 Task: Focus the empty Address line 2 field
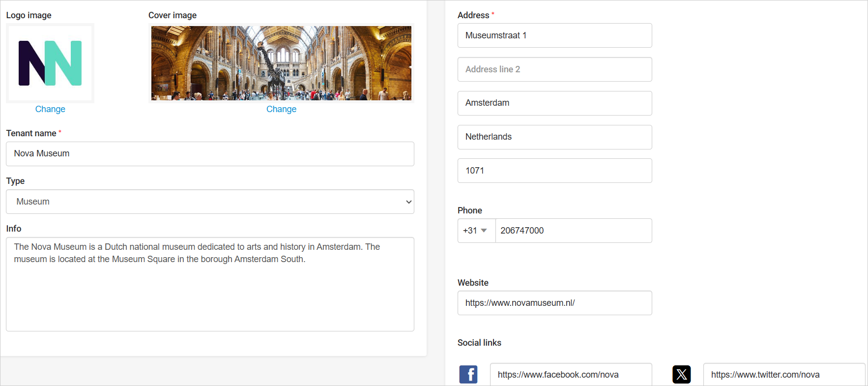click(554, 69)
